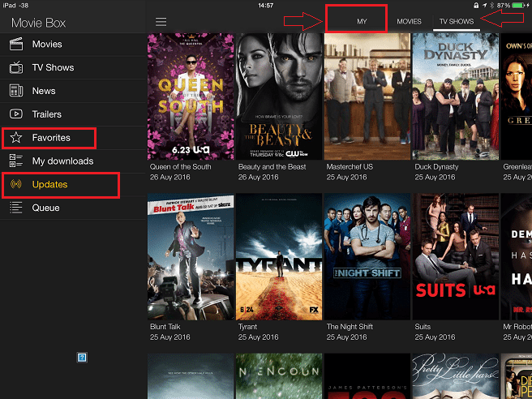Select Updates in the sidebar
The height and width of the screenshot is (399, 532).
click(x=73, y=184)
